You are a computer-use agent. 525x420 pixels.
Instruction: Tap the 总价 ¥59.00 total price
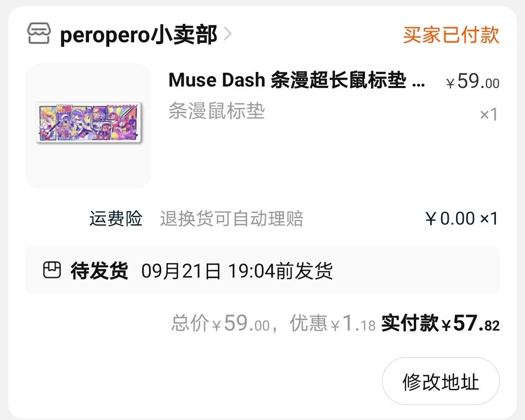click(x=220, y=323)
